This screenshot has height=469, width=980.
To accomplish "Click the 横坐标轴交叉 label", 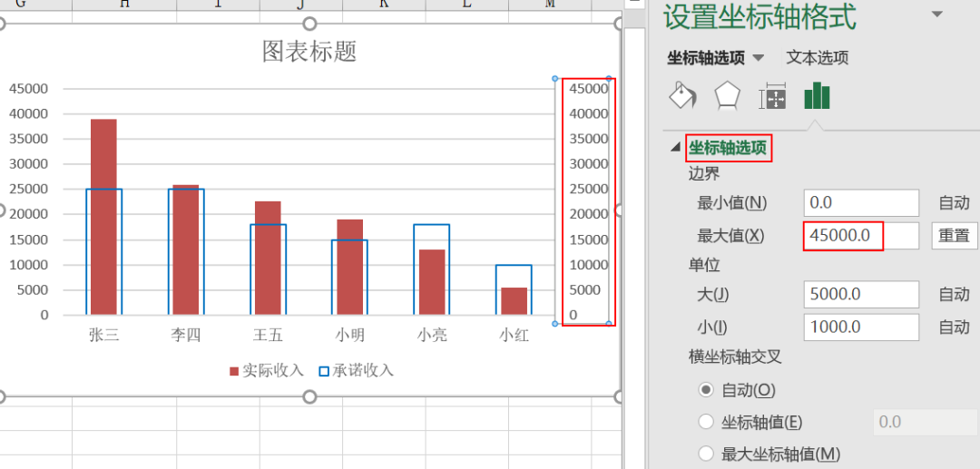I will tap(735, 357).
